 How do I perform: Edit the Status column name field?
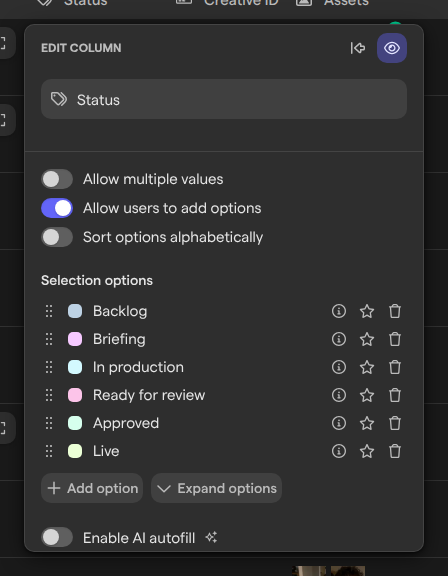224,99
